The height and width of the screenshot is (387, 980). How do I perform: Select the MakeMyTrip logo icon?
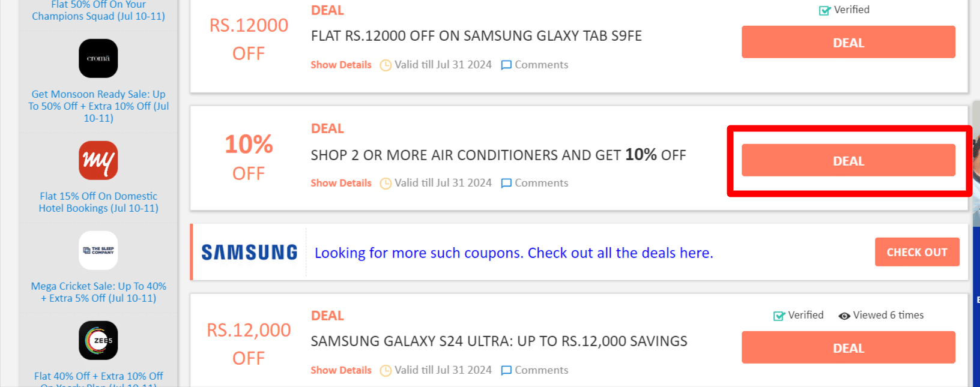coord(98,160)
